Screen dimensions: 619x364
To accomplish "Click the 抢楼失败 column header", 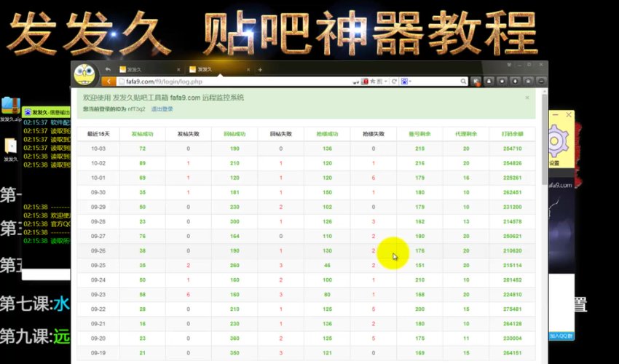I will (374, 134).
